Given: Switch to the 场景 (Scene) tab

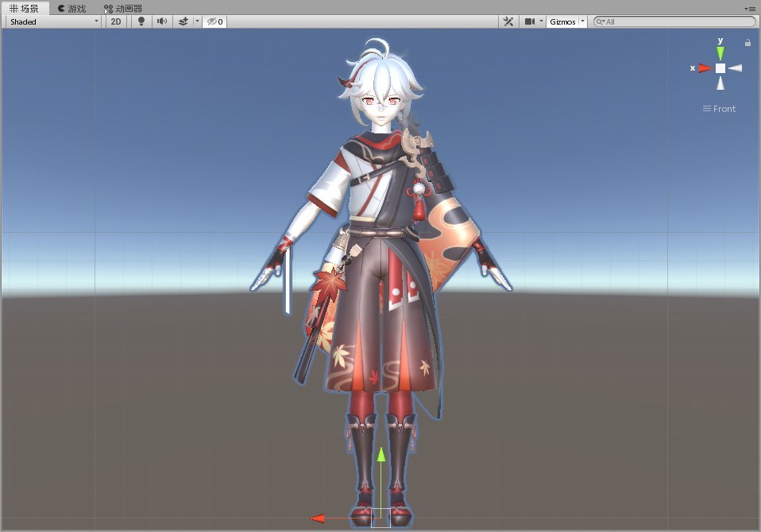Looking at the screenshot, I should click(25, 8).
